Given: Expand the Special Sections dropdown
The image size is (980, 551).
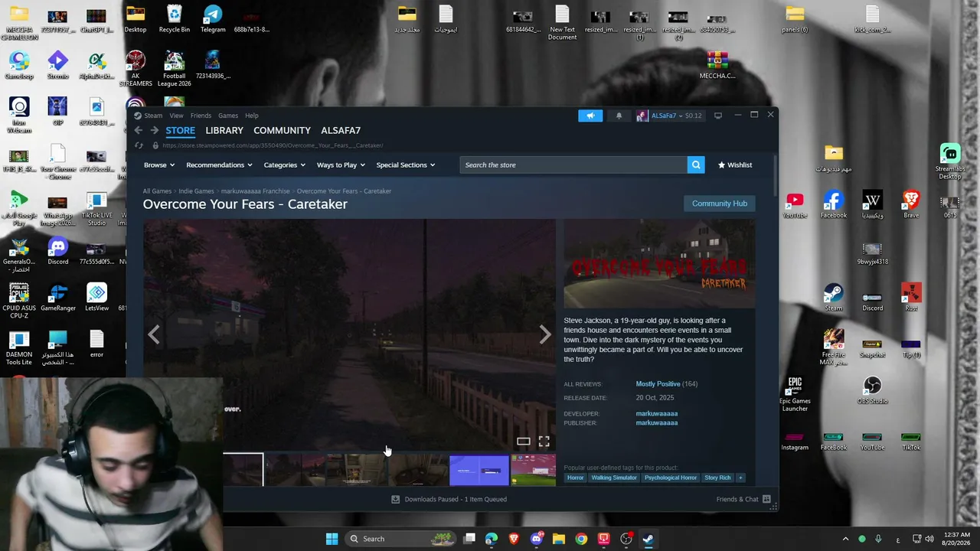Looking at the screenshot, I should 406,165.
